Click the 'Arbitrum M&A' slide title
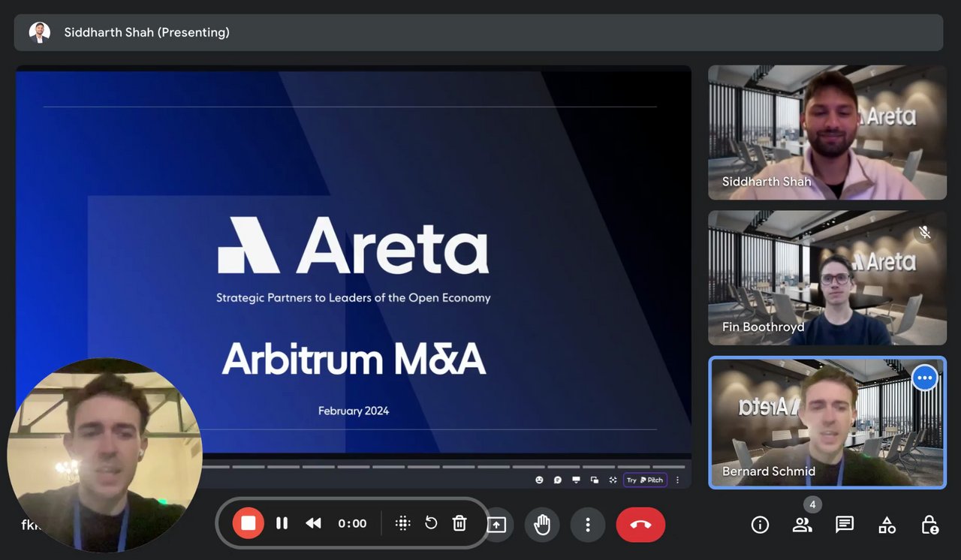Image resolution: width=961 pixels, height=560 pixels. point(354,359)
